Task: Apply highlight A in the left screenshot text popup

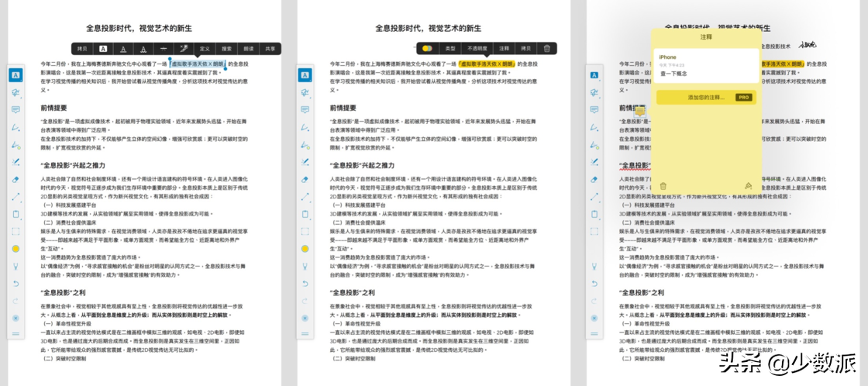Action: click(103, 49)
